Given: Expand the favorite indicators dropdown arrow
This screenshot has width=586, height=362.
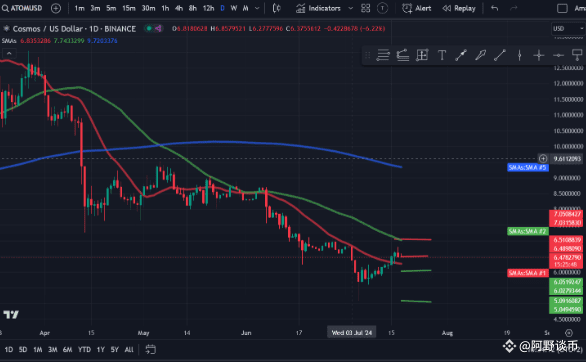Looking at the screenshot, I should [x=351, y=8].
